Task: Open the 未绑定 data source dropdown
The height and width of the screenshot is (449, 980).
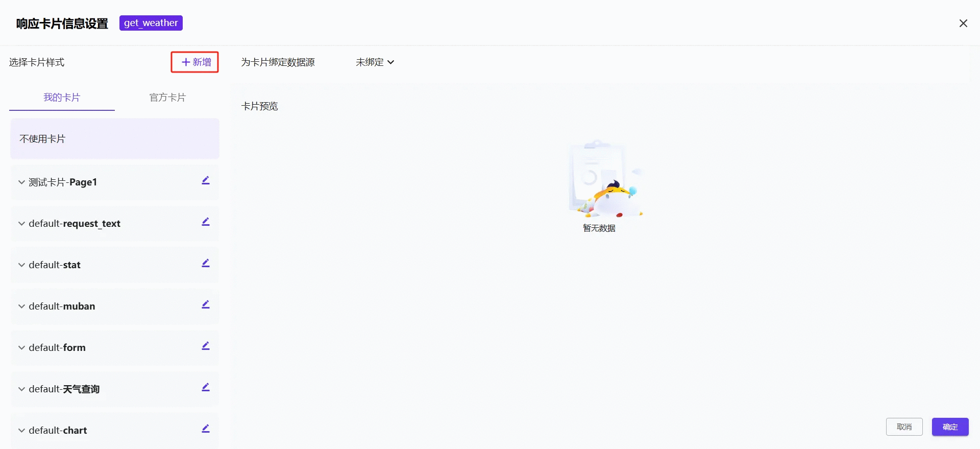Action: point(375,62)
